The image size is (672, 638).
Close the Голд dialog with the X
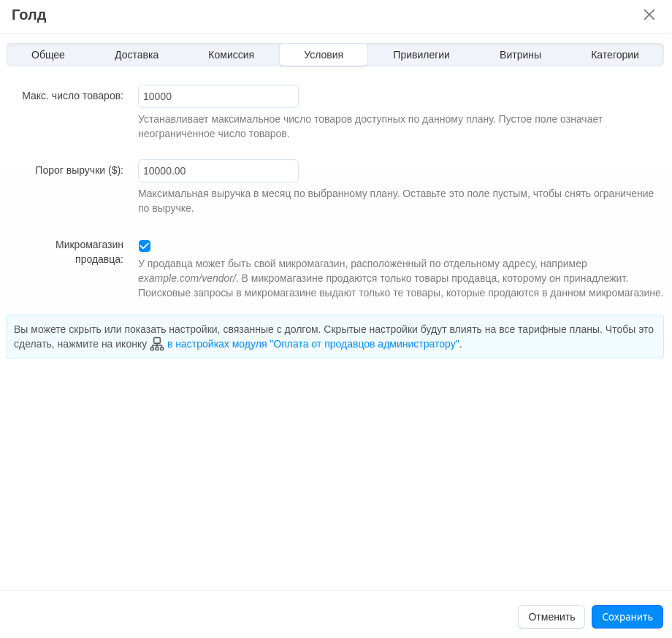649,15
